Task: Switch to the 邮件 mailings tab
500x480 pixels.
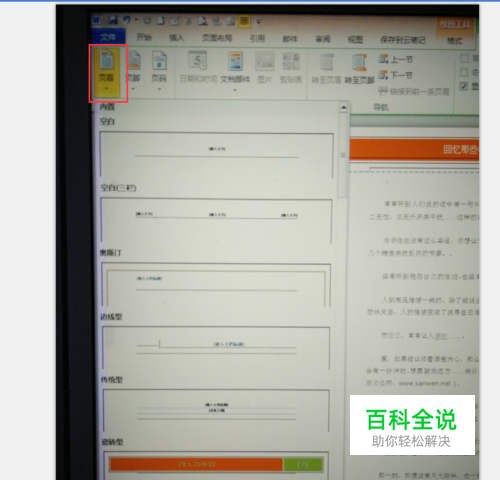Action: (x=290, y=39)
